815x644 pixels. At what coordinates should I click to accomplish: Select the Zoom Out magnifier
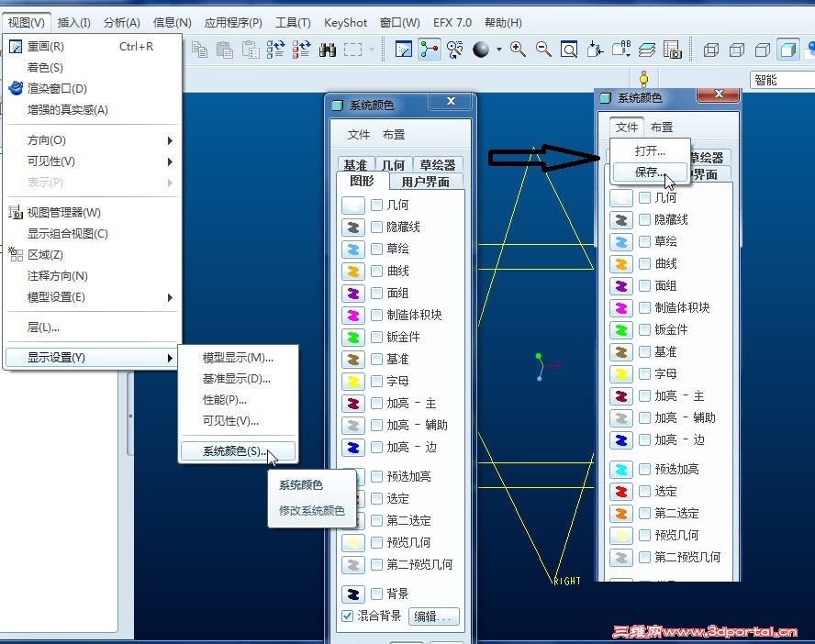click(543, 50)
